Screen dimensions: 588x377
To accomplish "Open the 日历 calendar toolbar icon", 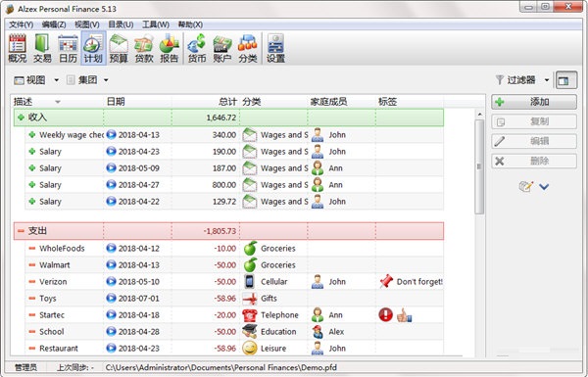I will coord(68,48).
